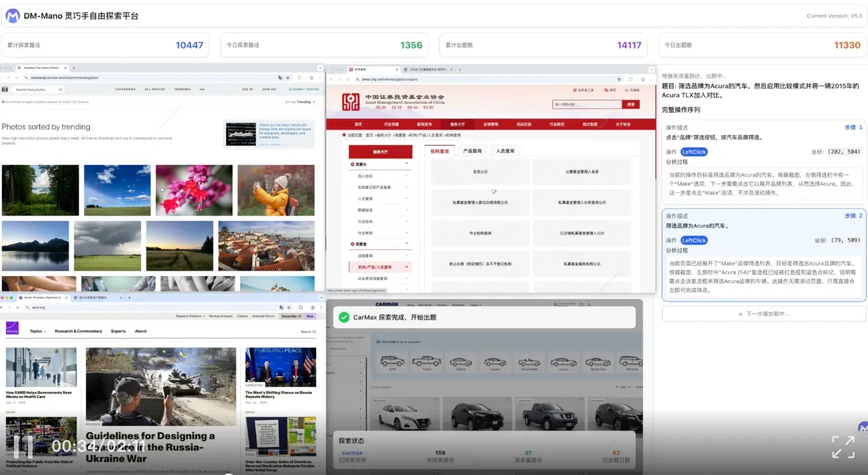Expand the 下一步增加载中 loading row
The width and height of the screenshot is (868, 475).
pyautogui.click(x=763, y=313)
